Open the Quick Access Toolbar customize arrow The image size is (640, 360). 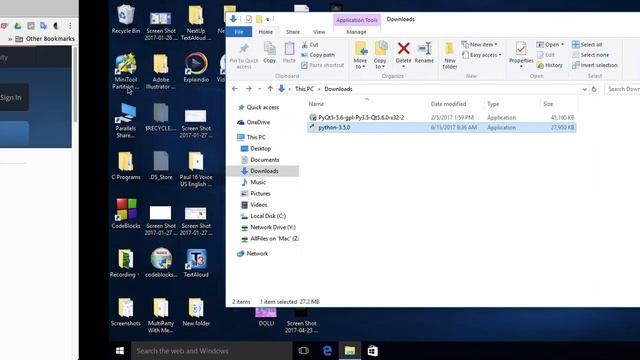click(268, 19)
